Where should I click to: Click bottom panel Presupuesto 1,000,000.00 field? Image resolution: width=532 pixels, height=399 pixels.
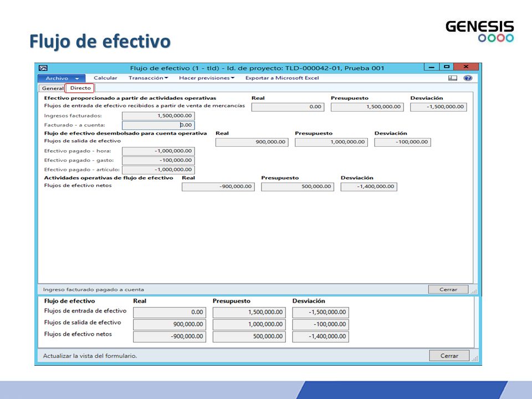point(249,325)
